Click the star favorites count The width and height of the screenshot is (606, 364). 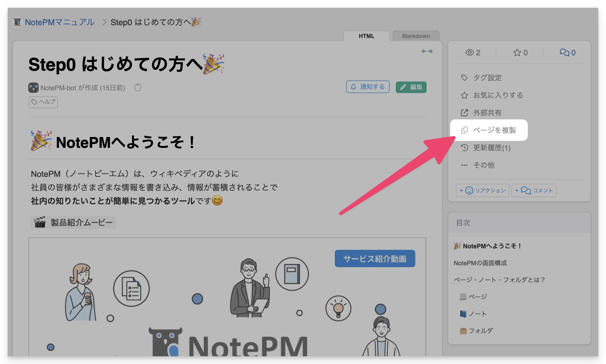[520, 52]
